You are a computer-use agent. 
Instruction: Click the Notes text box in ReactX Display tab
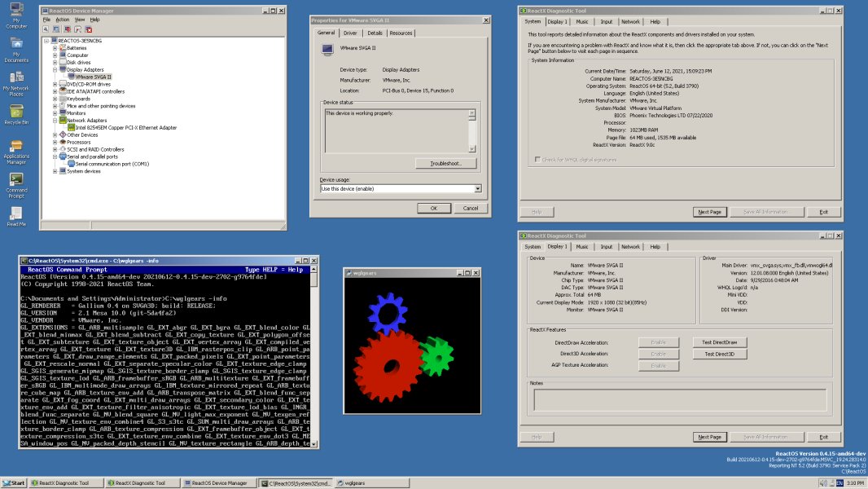coord(680,400)
